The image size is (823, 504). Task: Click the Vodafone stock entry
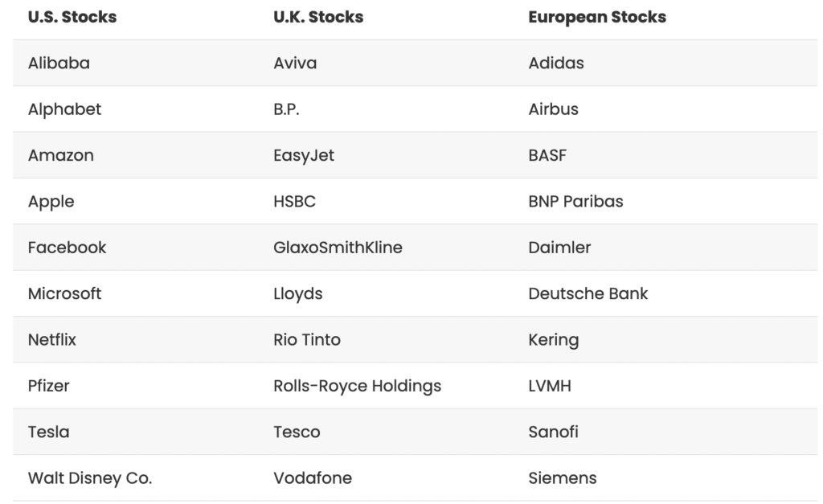(x=313, y=478)
